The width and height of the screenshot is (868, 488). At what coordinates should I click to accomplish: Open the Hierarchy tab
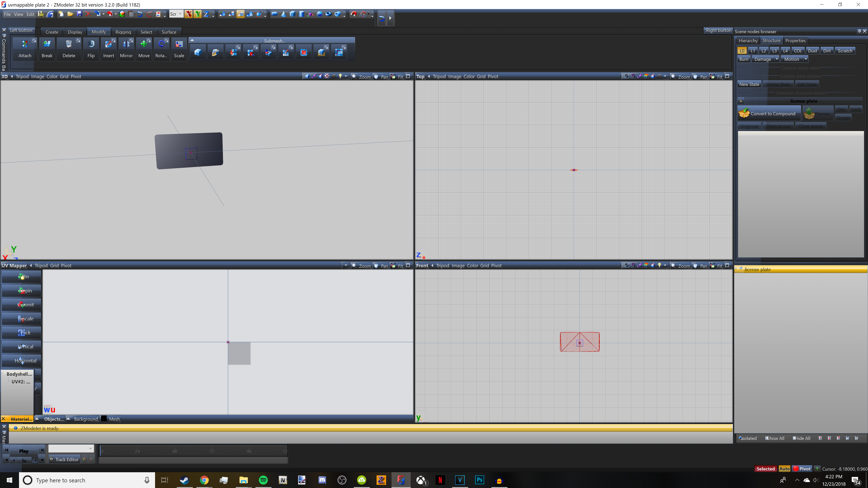point(748,40)
